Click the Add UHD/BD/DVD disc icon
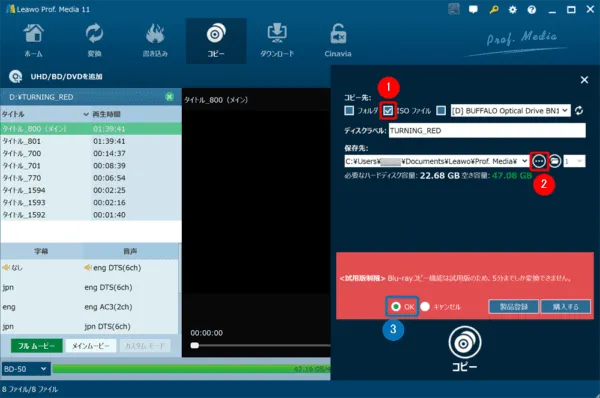Screen dimensions: 600x398 pyautogui.click(x=15, y=77)
